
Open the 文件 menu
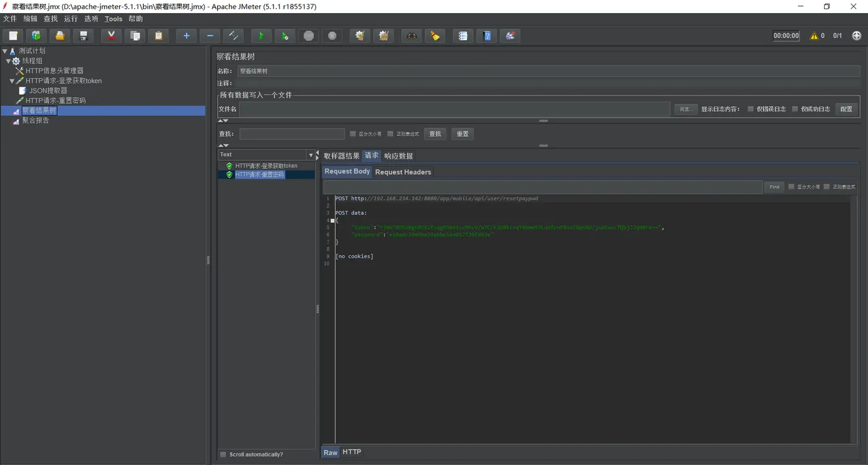pos(10,19)
